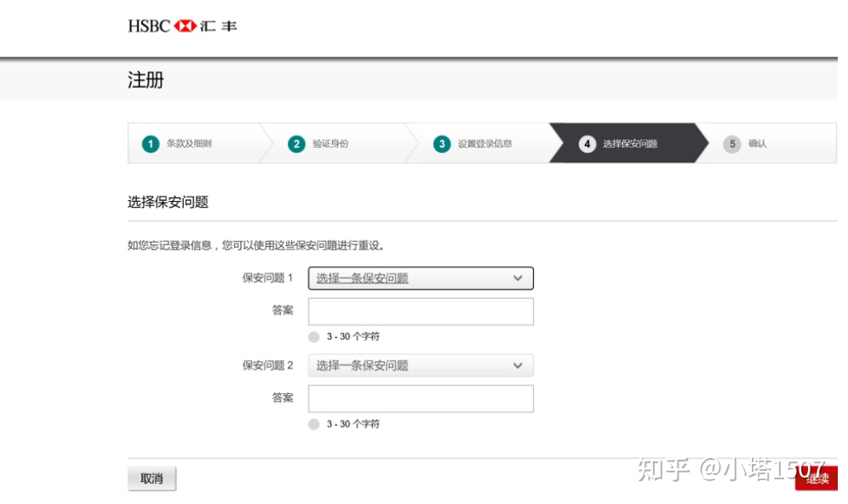848x504 pixels.
Task: Open the 保安问题 1 dropdown
Action: point(421,278)
